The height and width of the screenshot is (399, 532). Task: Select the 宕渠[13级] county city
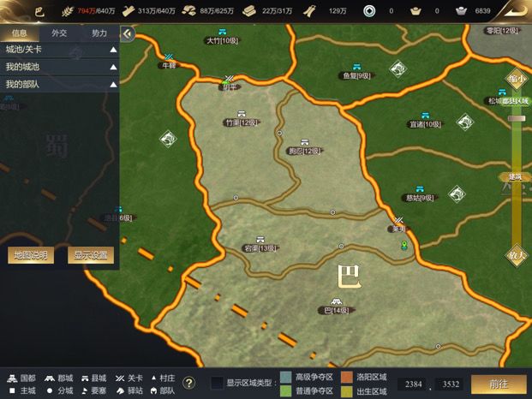pyautogui.click(x=260, y=240)
